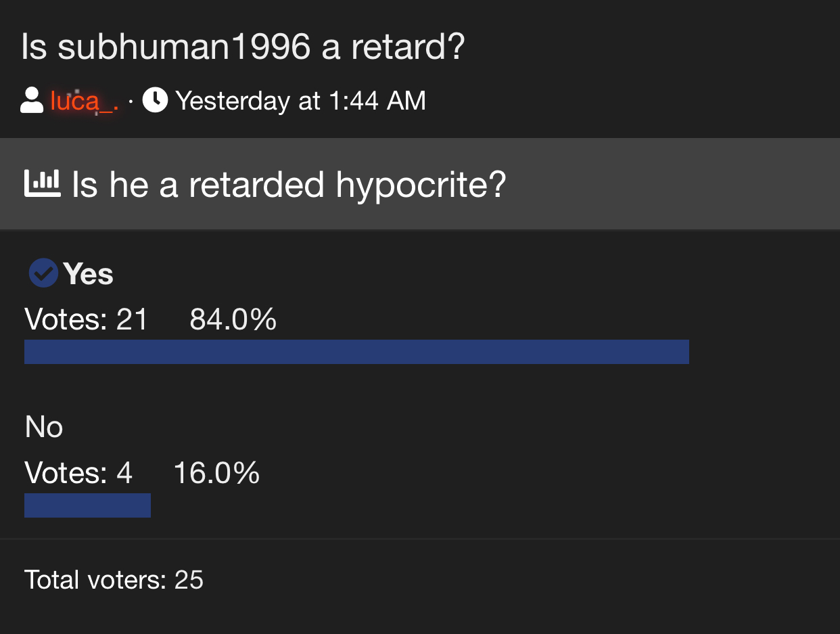Click the user profile icon beside luca_.
This screenshot has height=634, width=840.
point(32,101)
